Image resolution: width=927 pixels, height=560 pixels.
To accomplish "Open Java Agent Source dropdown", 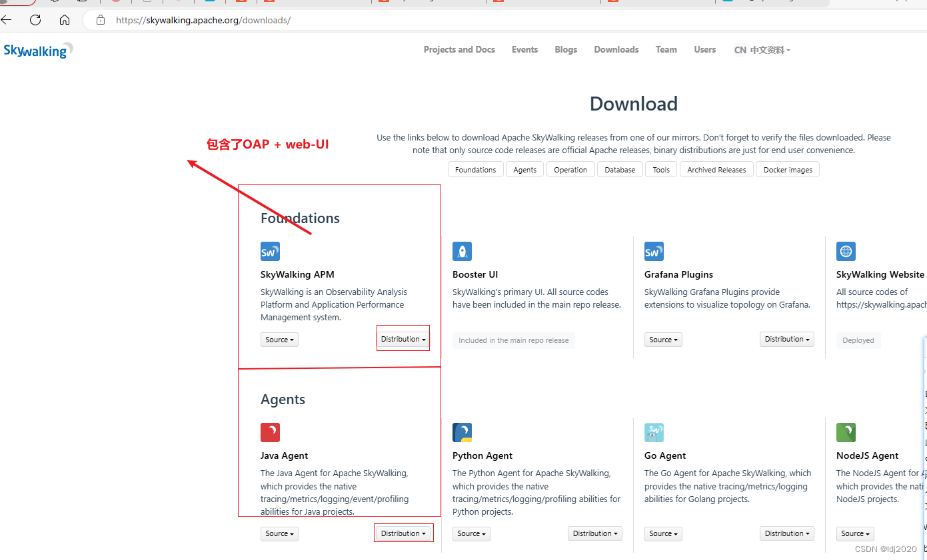I will pos(279,533).
